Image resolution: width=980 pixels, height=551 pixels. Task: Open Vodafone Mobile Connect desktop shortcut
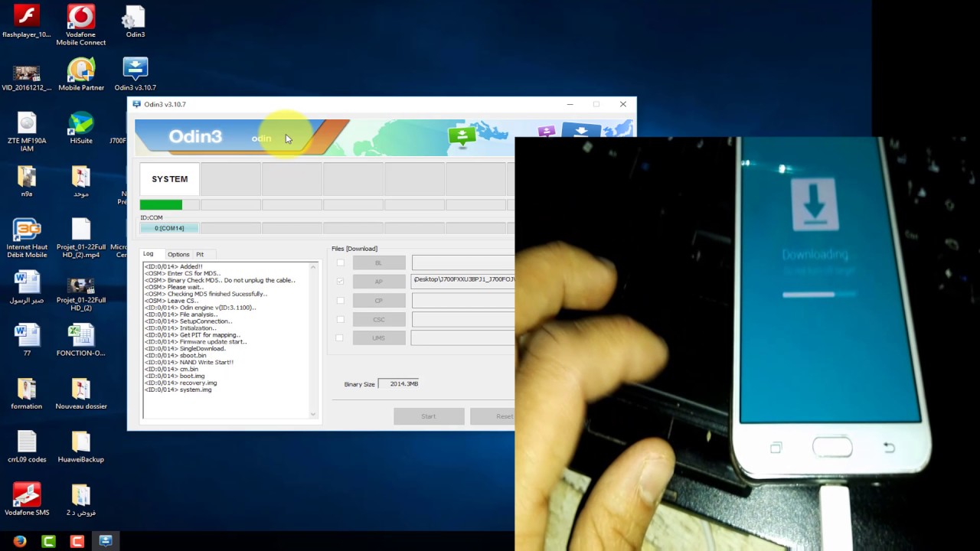80,24
